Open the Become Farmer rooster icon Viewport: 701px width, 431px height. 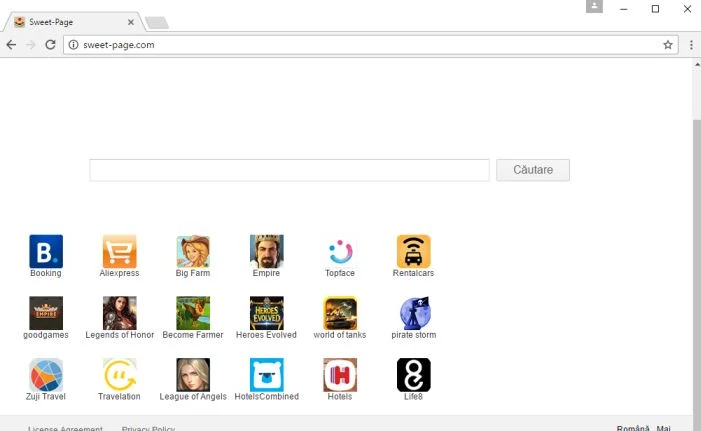(x=193, y=313)
